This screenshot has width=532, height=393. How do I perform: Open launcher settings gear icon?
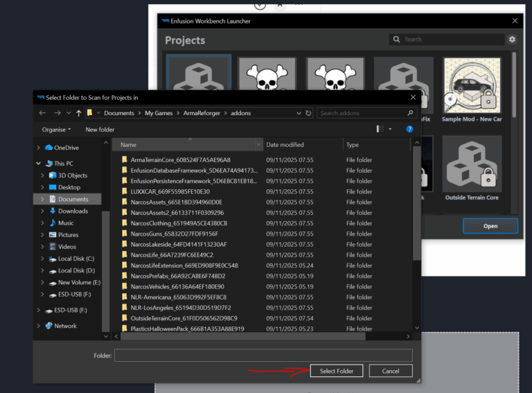coord(512,40)
